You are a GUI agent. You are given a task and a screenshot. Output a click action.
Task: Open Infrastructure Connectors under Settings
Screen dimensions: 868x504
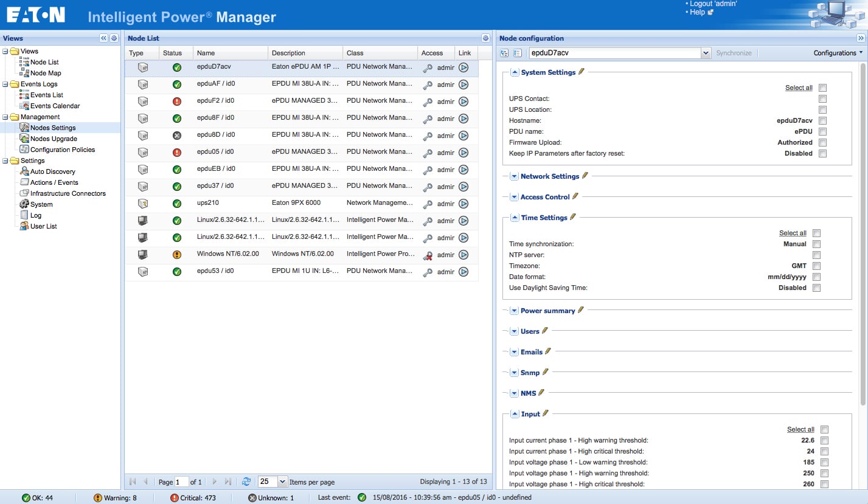68,193
